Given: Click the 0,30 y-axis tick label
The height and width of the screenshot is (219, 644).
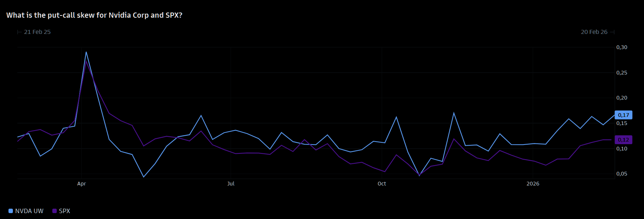Looking at the screenshot, I should [622, 47].
